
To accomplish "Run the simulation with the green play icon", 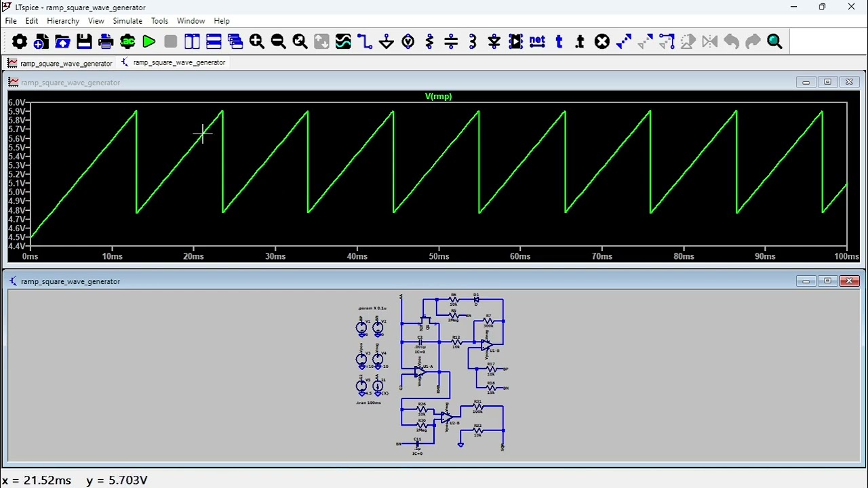I will 149,42.
